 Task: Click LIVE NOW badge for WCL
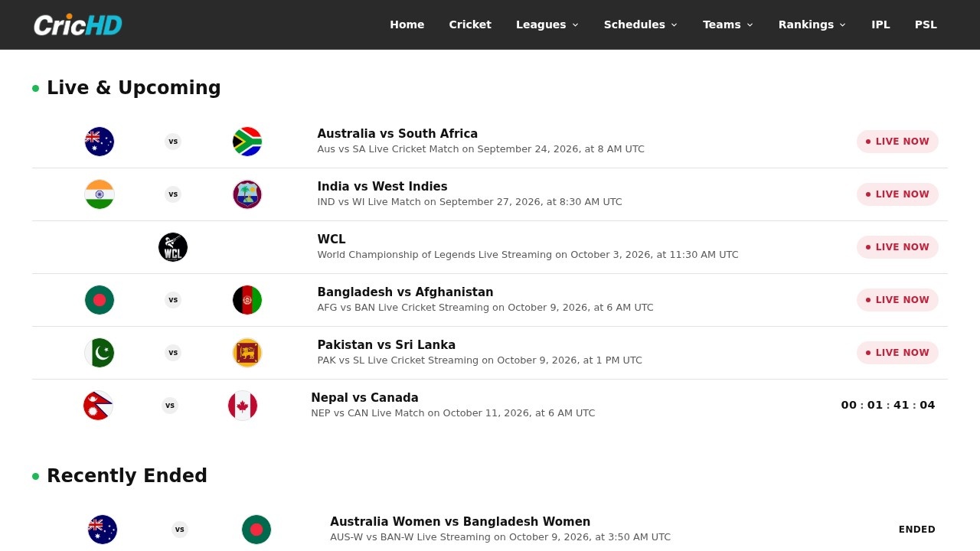897,247
